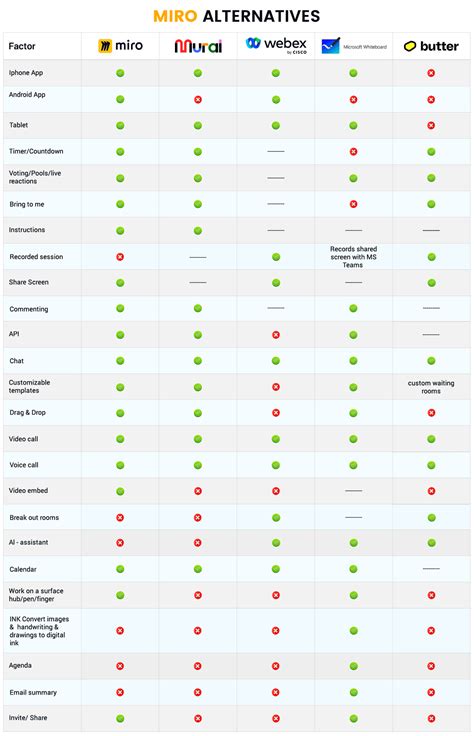Click the Webex by Cisco logo
This screenshot has width=474, height=736.
click(x=276, y=45)
